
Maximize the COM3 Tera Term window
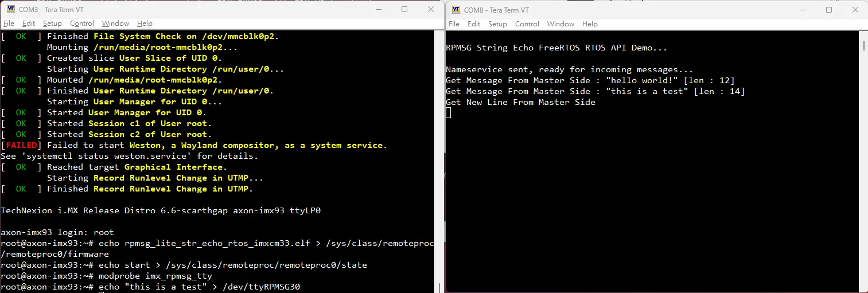coord(404,10)
